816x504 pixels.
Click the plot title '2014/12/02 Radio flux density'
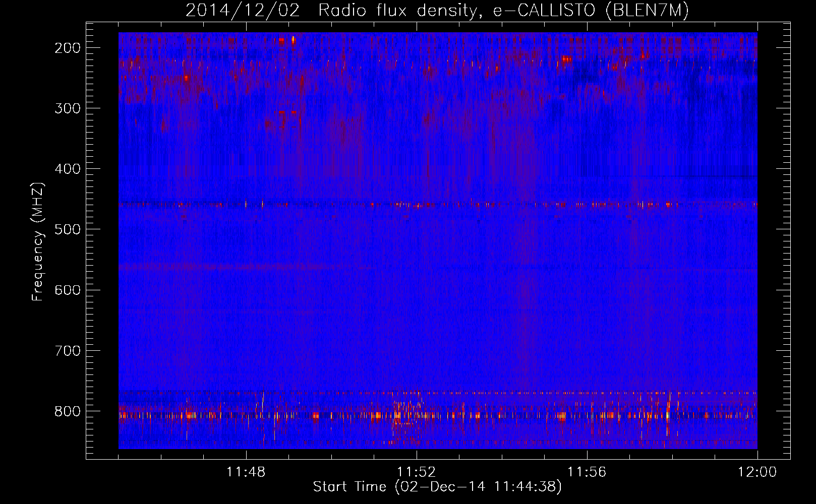437,11
